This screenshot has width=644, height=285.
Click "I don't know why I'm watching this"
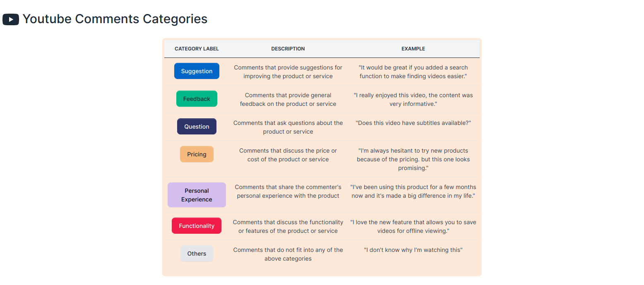413,250
